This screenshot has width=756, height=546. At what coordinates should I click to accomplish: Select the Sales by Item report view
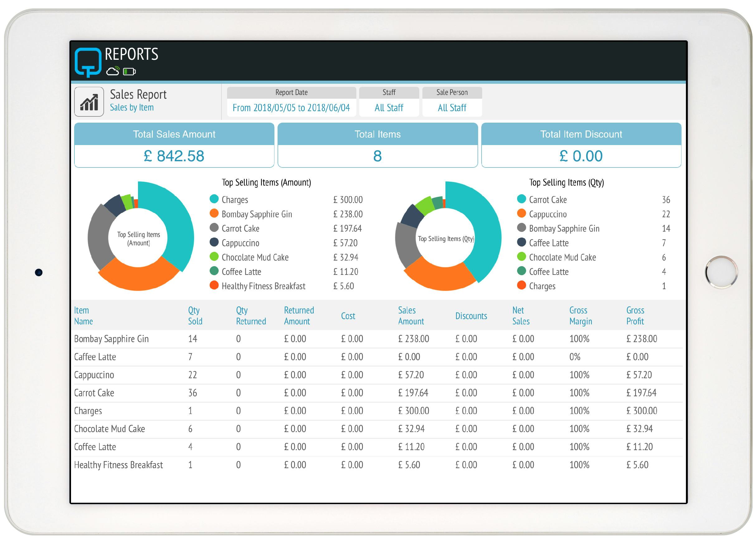[132, 107]
